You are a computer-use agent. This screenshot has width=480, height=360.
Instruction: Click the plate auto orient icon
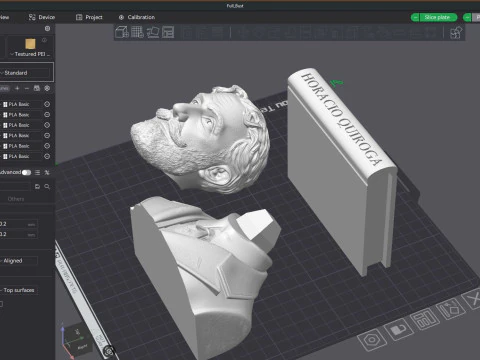[450, 309]
